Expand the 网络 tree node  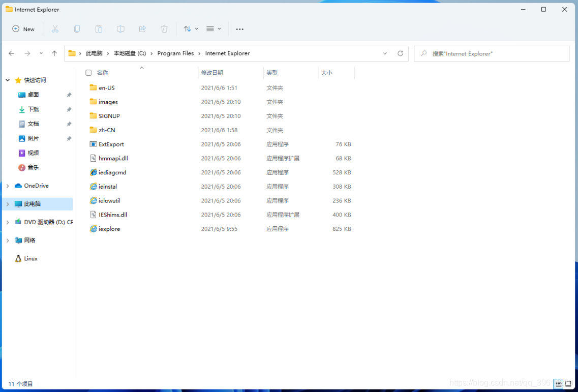pyautogui.click(x=8, y=240)
